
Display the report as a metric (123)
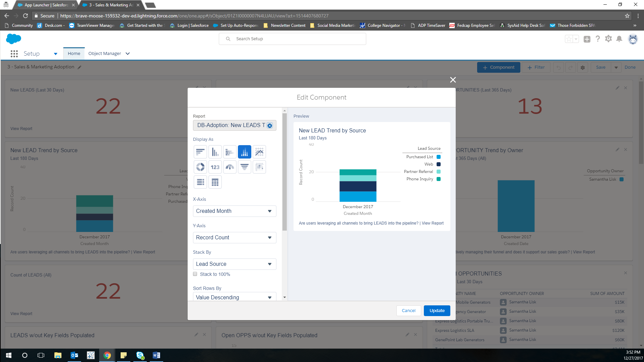215,167
